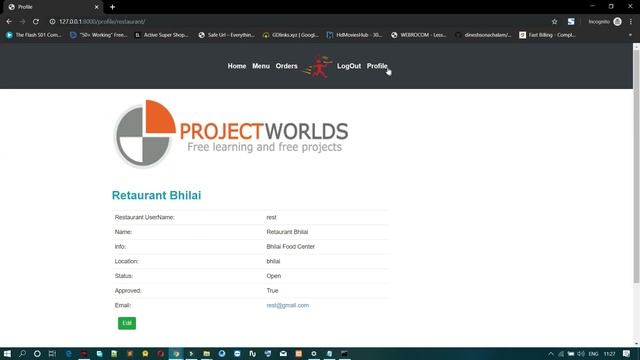Open the "50+ Working" bookmark
The image size is (640, 360).
[98, 35]
